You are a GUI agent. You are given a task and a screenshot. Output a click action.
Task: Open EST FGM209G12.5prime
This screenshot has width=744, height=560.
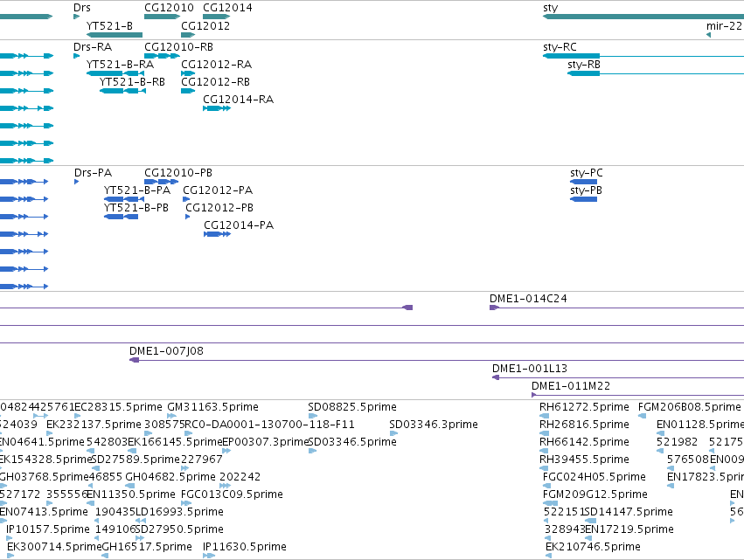[595, 494]
